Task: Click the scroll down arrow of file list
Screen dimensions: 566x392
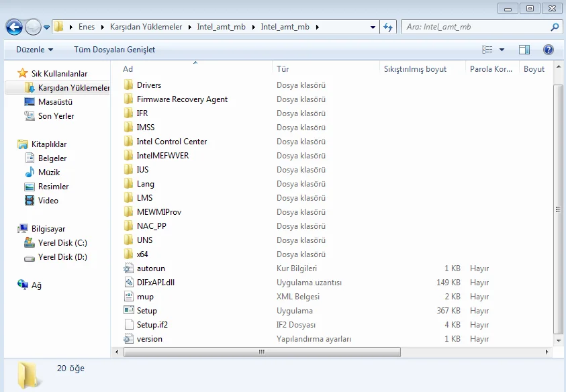Action: (x=559, y=340)
